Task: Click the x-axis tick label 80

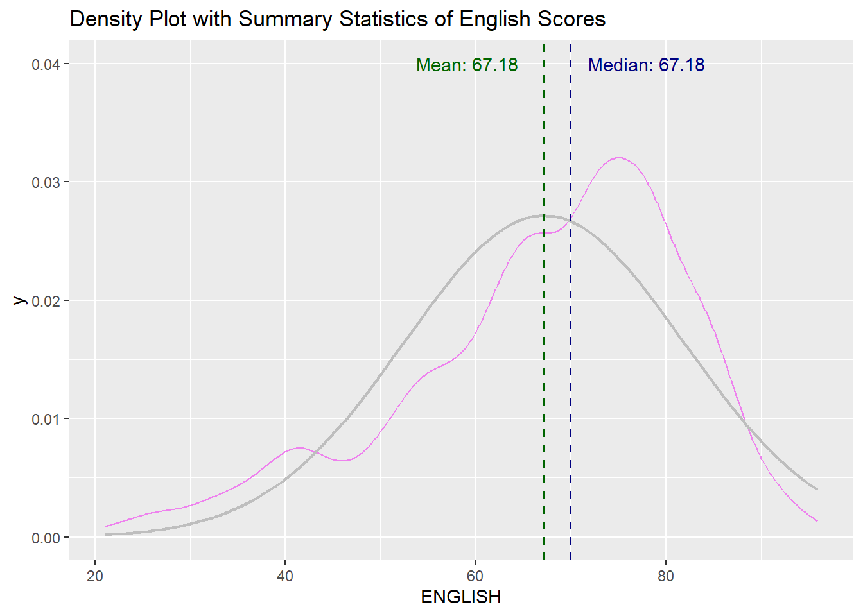Action: [x=666, y=576]
